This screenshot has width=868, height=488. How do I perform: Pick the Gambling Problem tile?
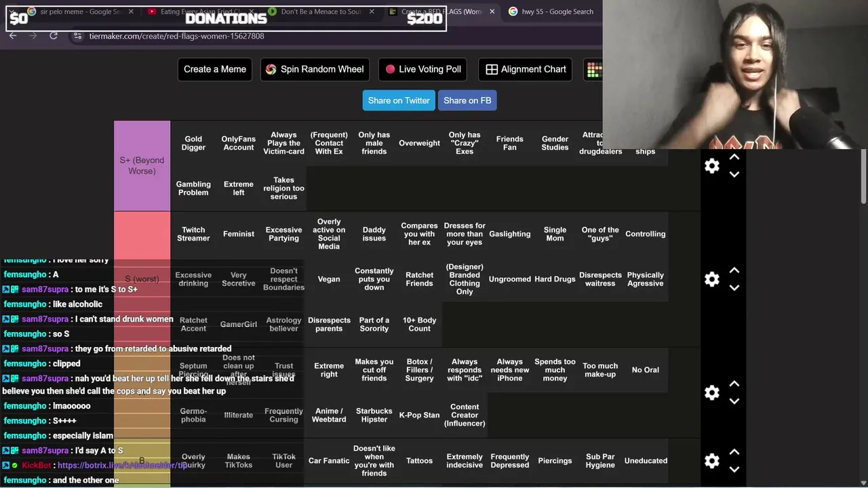[193, 188]
